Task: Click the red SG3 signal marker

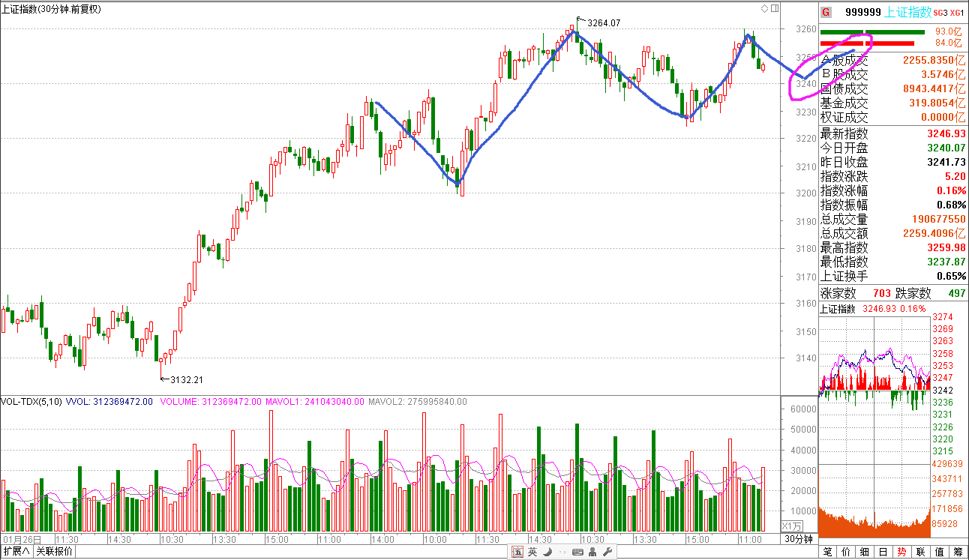Action: tap(940, 13)
